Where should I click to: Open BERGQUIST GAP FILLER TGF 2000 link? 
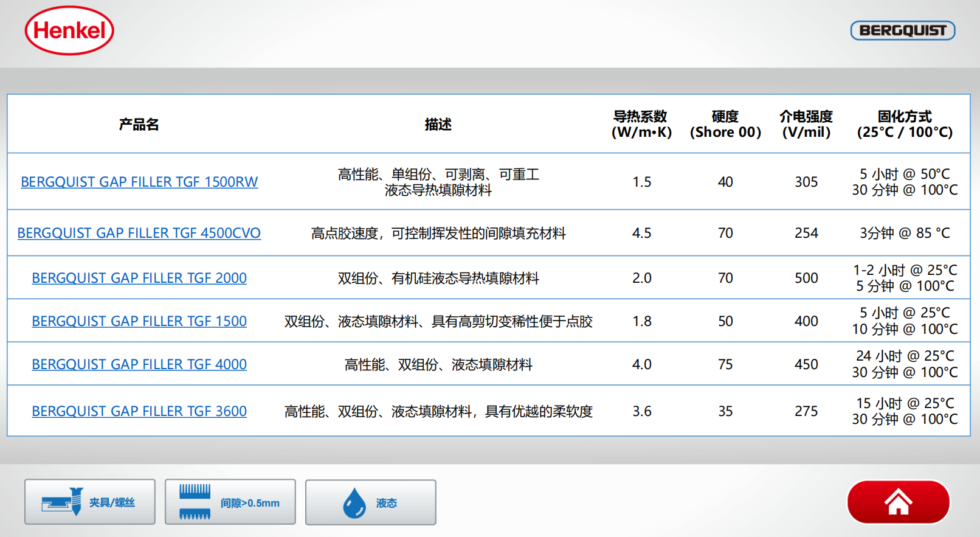pos(139,278)
